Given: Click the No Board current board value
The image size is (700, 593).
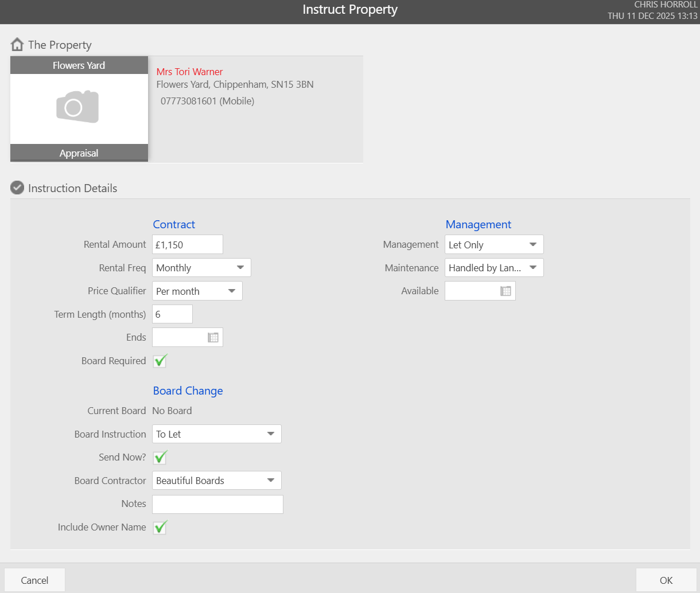Looking at the screenshot, I should (172, 411).
